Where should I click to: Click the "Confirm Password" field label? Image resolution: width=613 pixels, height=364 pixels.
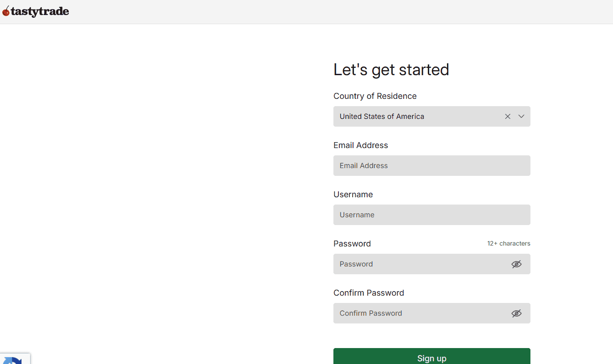369,293
